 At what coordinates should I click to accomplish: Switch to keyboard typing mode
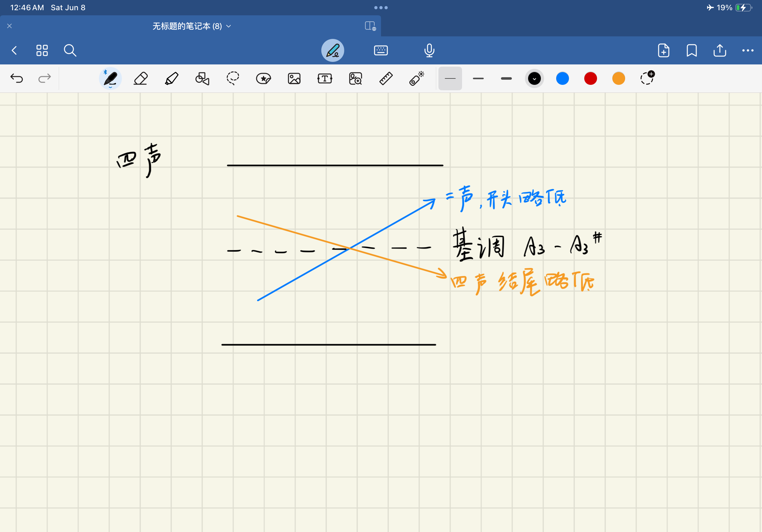(381, 50)
